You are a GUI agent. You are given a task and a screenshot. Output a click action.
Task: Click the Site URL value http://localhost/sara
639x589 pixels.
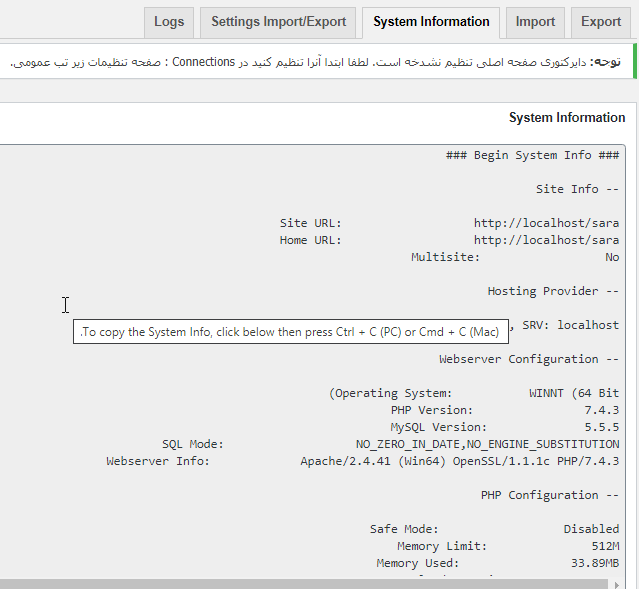[546, 223]
